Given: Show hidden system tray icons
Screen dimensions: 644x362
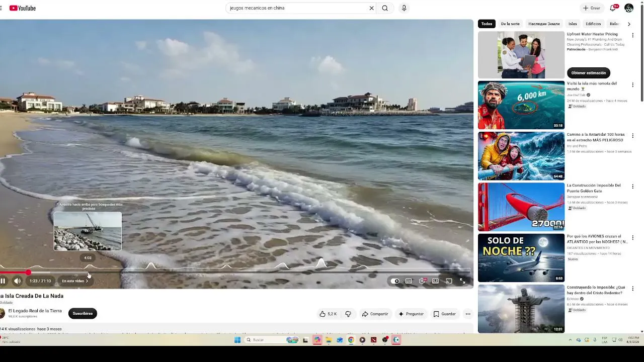Looking at the screenshot, I should coord(570,340).
